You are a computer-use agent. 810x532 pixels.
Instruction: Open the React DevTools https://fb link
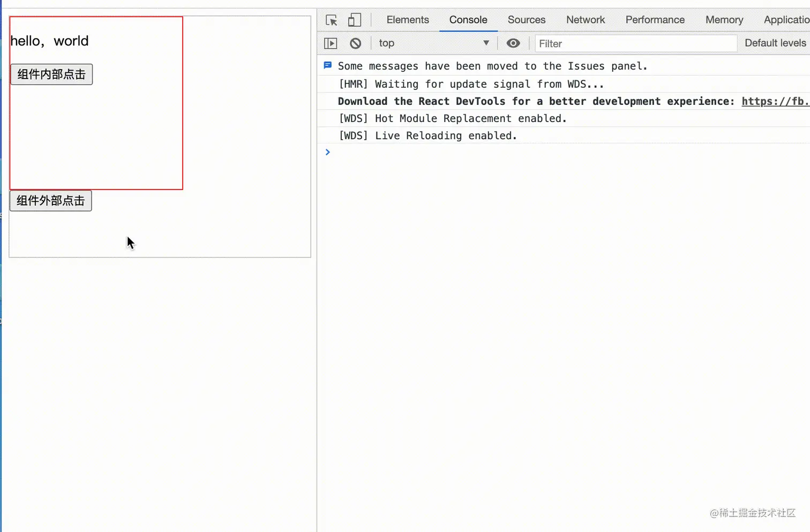click(x=775, y=102)
